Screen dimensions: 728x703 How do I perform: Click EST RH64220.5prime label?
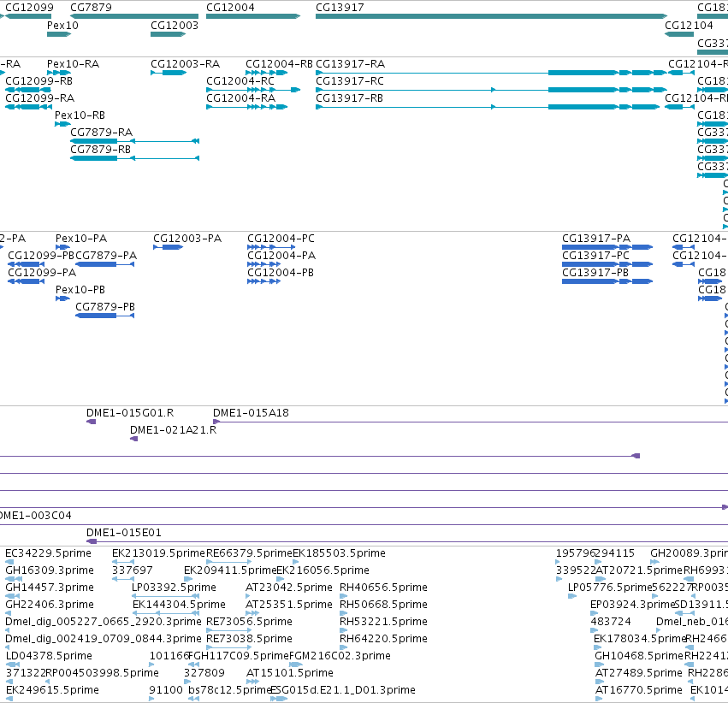(x=383, y=639)
